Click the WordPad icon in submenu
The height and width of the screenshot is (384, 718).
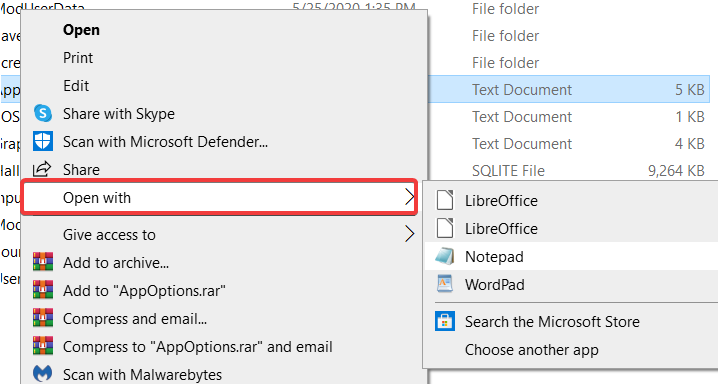tap(445, 284)
